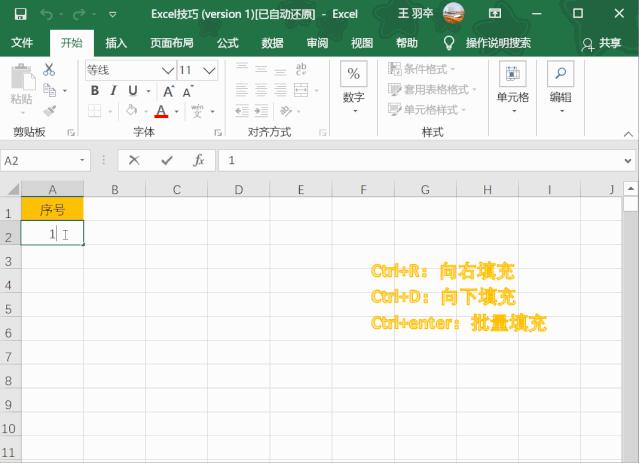639x463 pixels.
Task: Open Customize Quick Access Toolbar dropdown
Action: [x=112, y=15]
